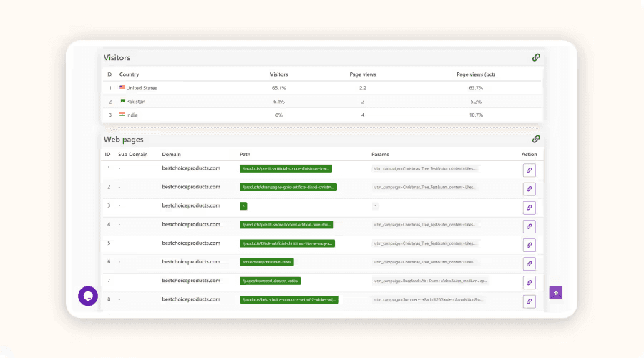The width and height of the screenshot is (644, 358).
Task: Click the champagne-gold artificial tinsel path tag
Action: [x=288, y=188]
